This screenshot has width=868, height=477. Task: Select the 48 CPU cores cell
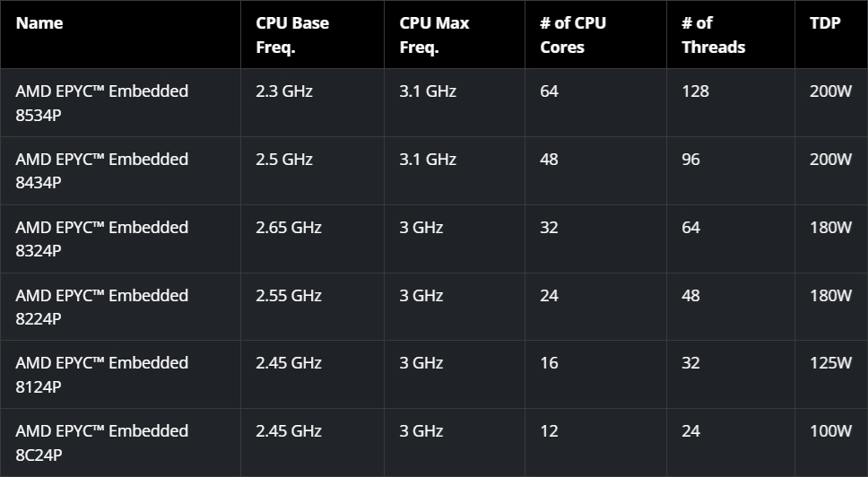[549, 160]
